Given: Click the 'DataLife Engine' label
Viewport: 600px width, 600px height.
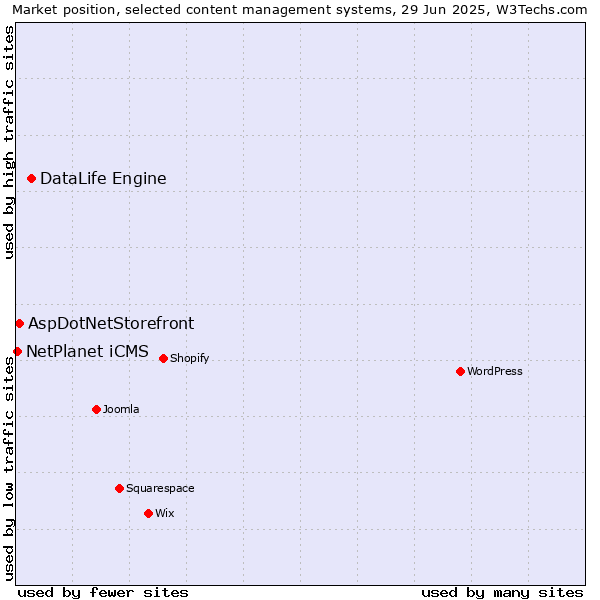Looking at the screenshot, I should coord(103,179).
